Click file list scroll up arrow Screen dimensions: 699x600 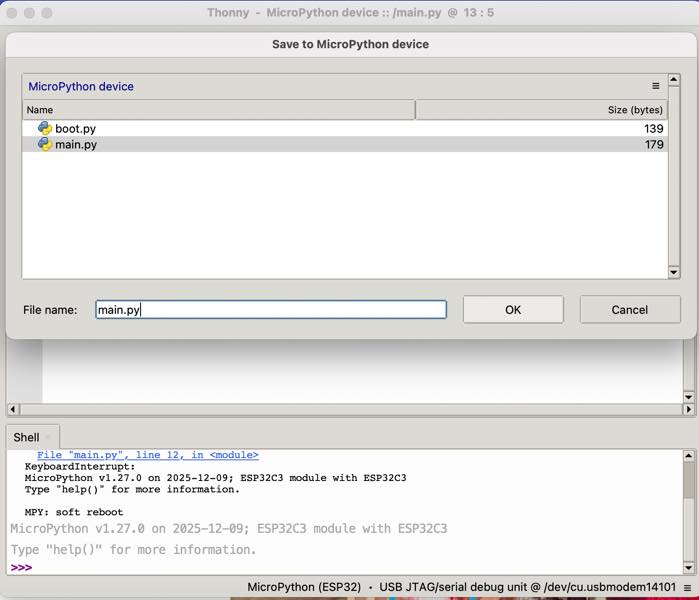[674, 80]
